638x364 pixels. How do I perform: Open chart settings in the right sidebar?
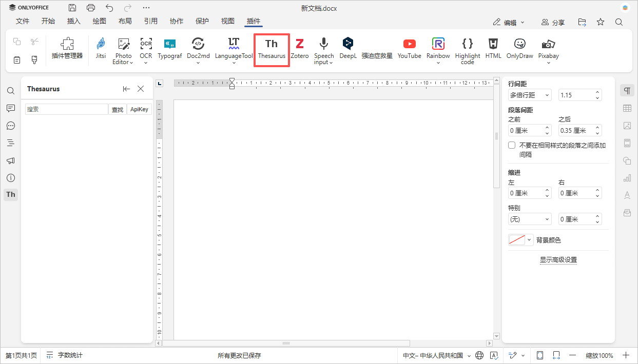pos(627,178)
